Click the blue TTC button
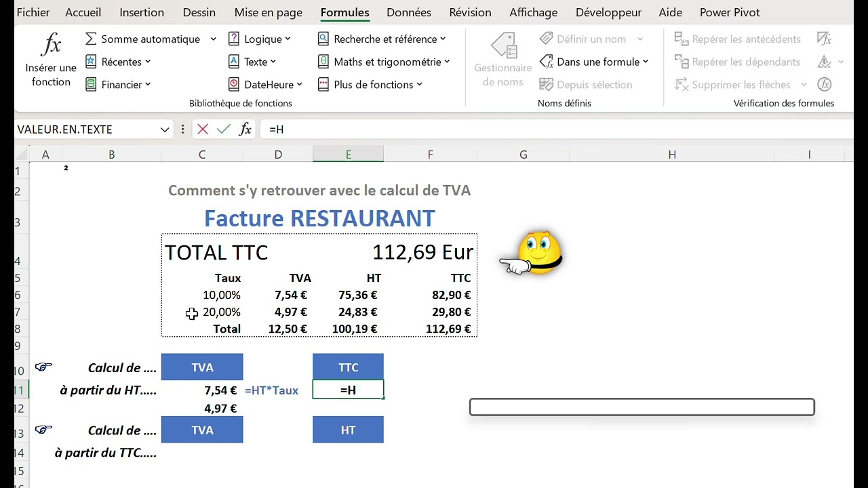Screen dimensions: 868x488 pos(348,367)
